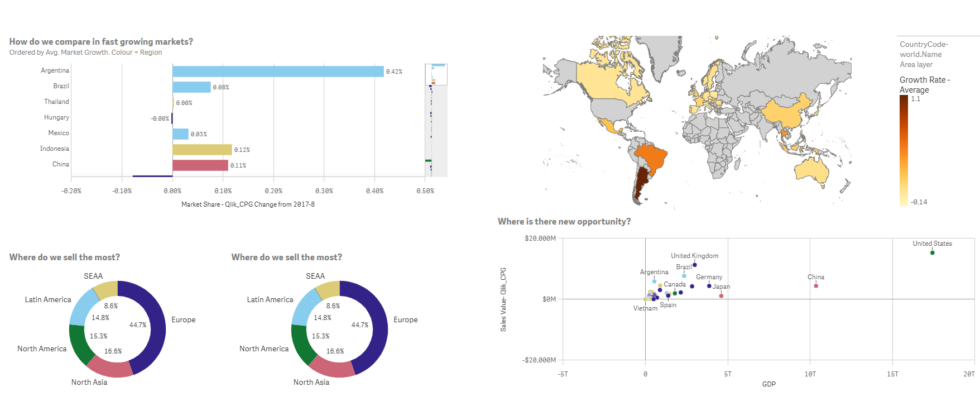This screenshot has width=980, height=420.
Task: Click the Sales Value-Qlik_CPG y-axis title
Action: 503,299
